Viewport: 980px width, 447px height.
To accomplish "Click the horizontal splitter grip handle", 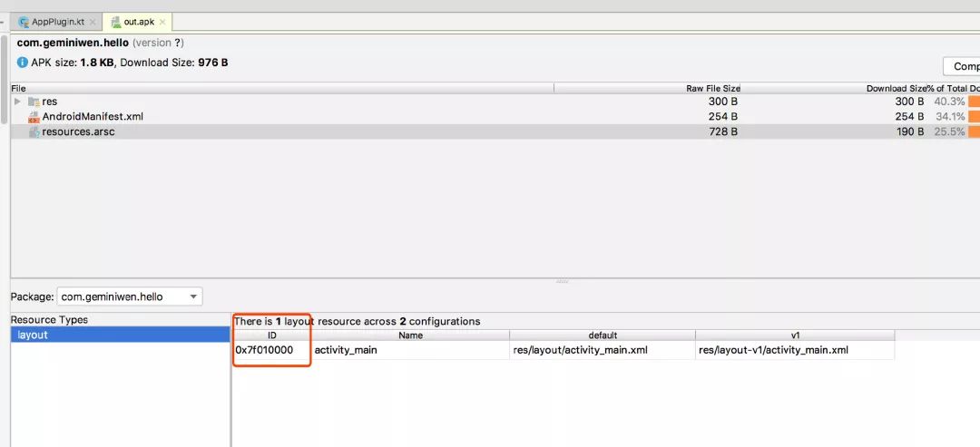I will tap(562, 282).
